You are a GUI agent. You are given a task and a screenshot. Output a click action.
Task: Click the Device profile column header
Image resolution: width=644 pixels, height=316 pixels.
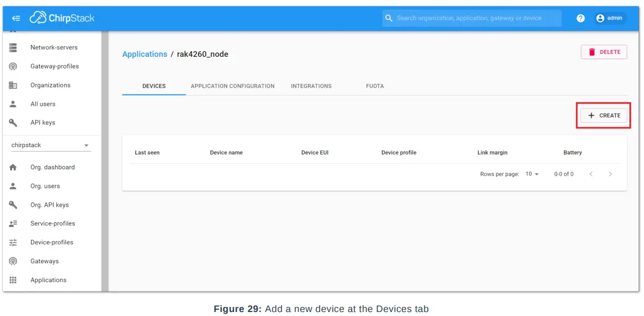(x=399, y=153)
